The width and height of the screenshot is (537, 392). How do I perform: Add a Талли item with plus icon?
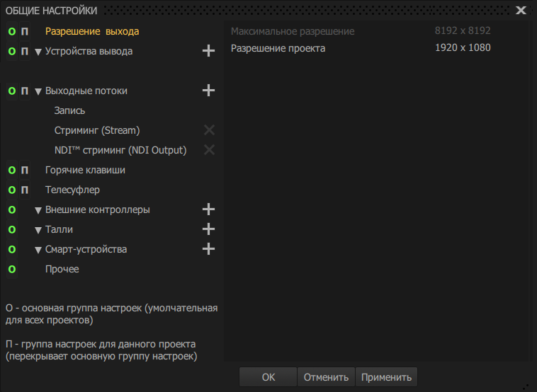click(208, 229)
